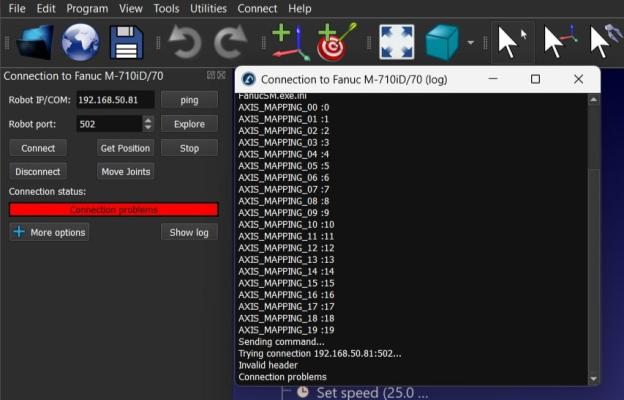The width and height of the screenshot is (624, 400).
Task: Fit all view icon
Action: (x=396, y=42)
